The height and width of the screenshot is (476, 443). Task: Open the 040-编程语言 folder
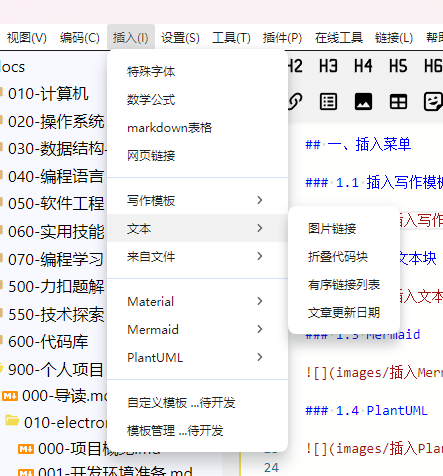click(x=56, y=176)
